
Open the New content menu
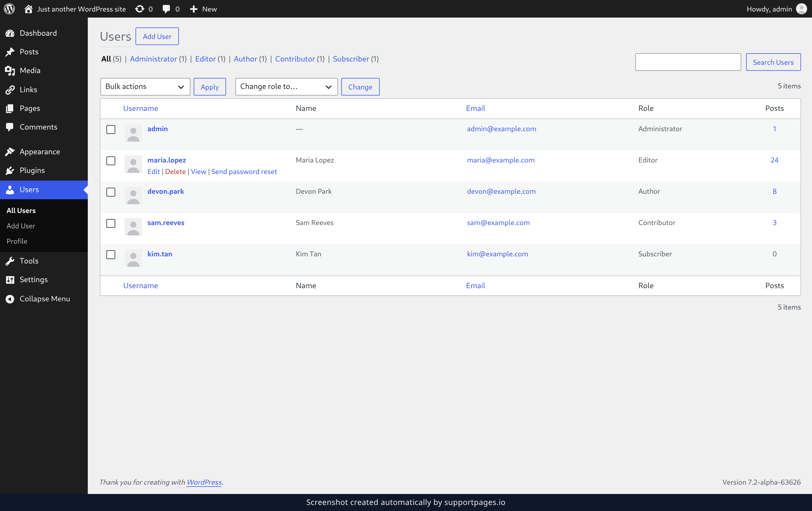pos(203,9)
